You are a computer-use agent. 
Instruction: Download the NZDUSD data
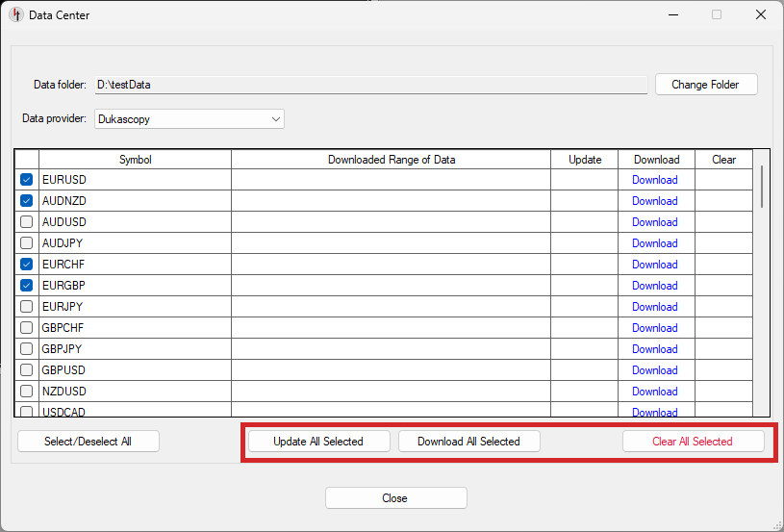[654, 392]
